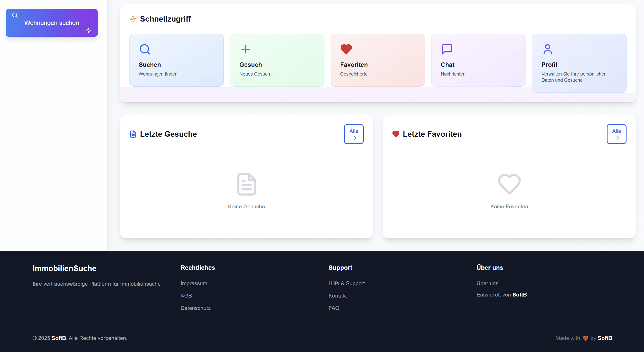Click the magnifier icon in Suchen card

[x=145, y=49]
